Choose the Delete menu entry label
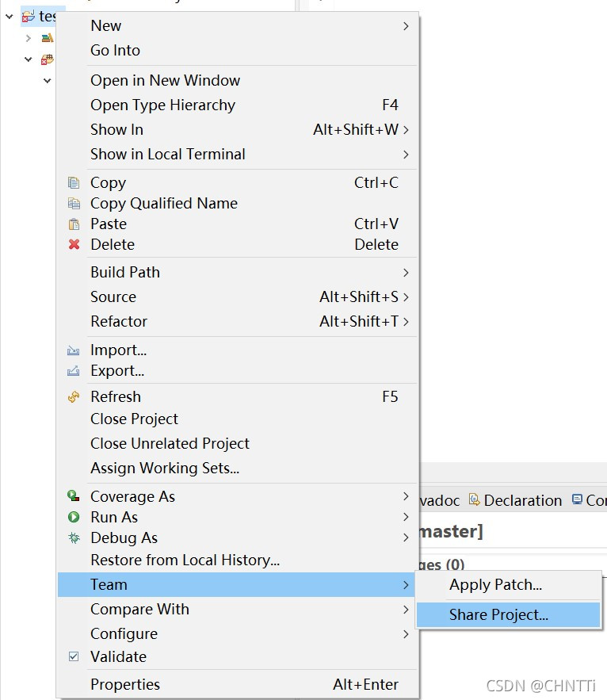Screen dimensions: 607x700 pyautogui.click(x=113, y=245)
